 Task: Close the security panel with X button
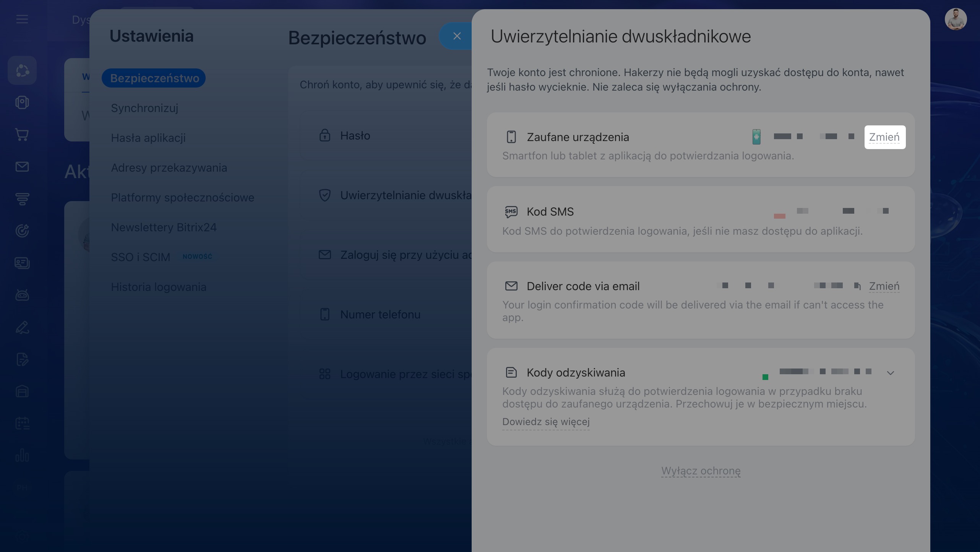click(x=457, y=36)
